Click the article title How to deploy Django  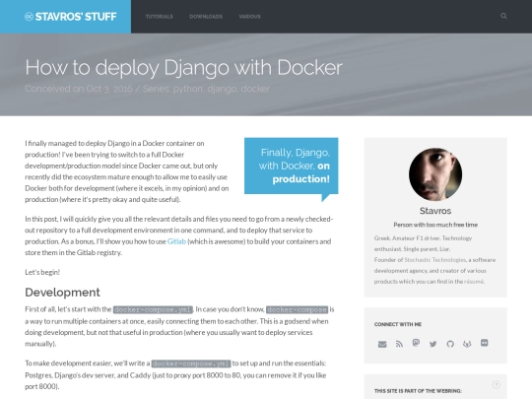click(183, 67)
